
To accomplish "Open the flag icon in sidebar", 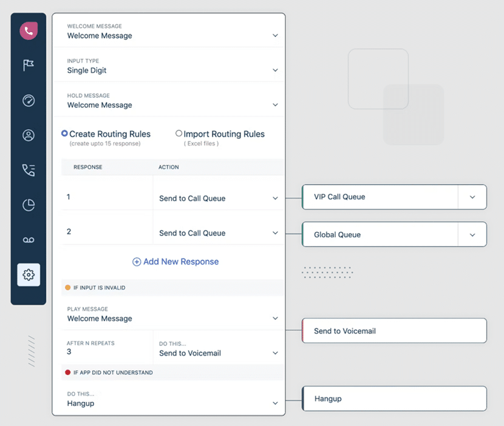I will coord(29,66).
